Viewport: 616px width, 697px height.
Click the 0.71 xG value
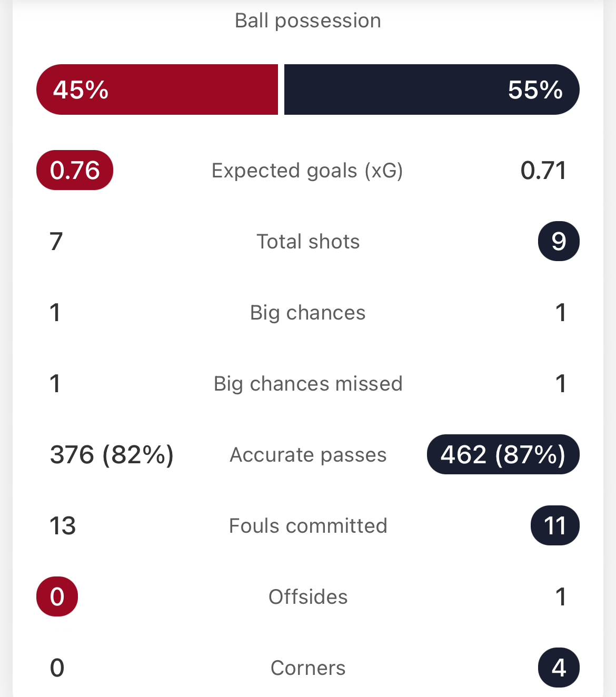pos(543,171)
